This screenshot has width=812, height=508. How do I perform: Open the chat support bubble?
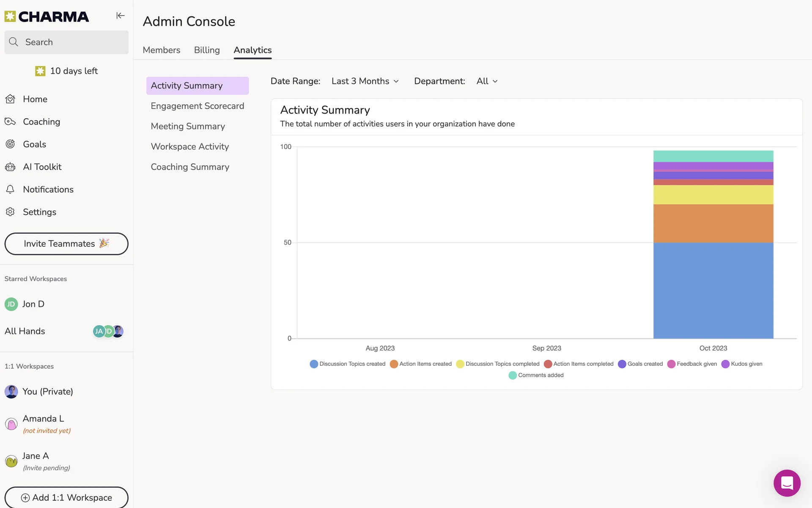click(787, 483)
